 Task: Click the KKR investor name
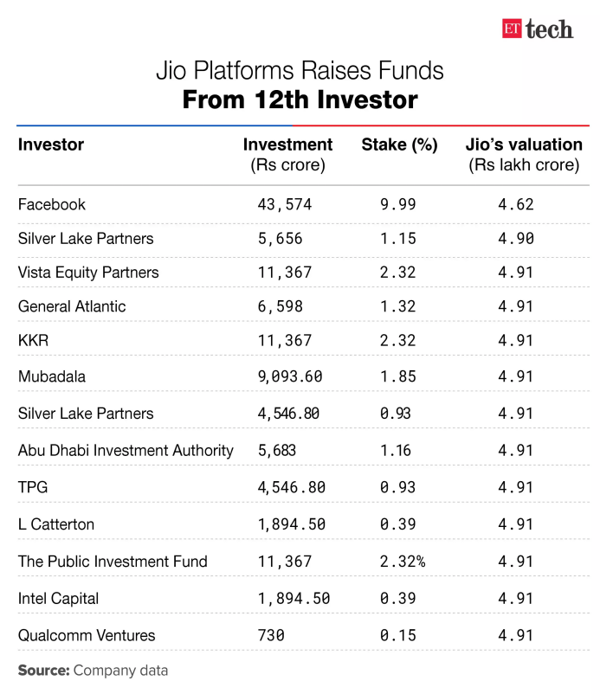click(33, 341)
